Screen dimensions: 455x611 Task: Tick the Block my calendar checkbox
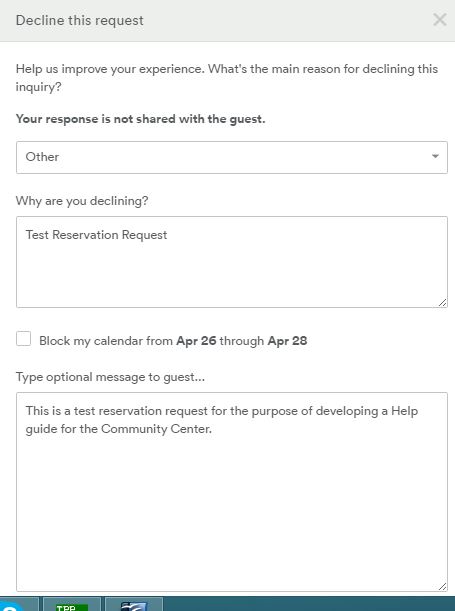point(23,339)
